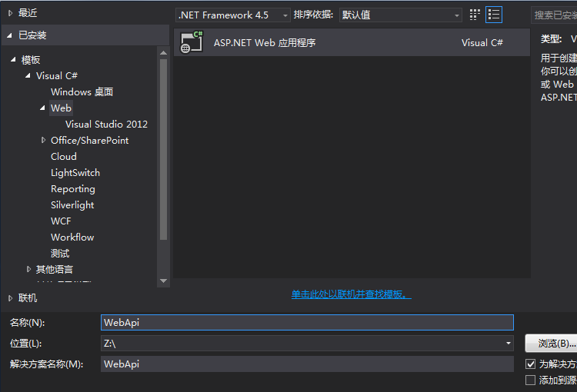Open the link to find templates online

[x=352, y=294]
